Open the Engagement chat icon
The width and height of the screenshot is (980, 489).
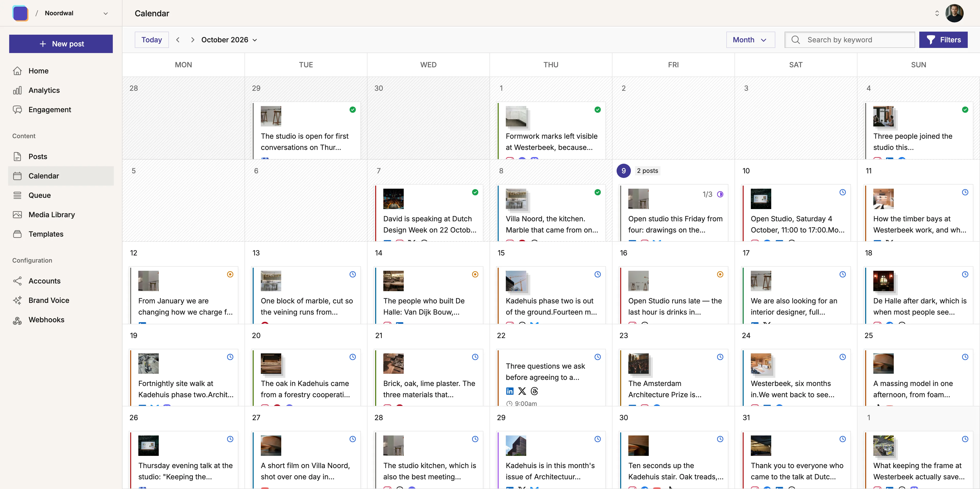click(x=17, y=109)
